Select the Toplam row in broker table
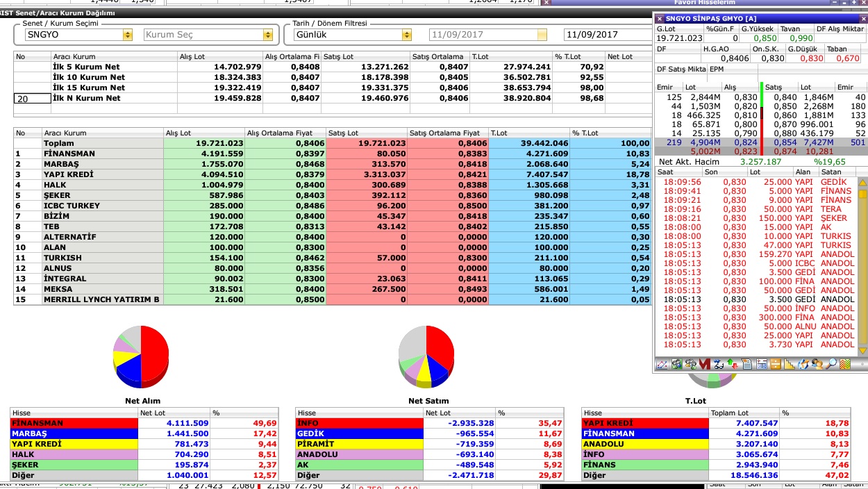The height and width of the screenshot is (489, 868). tap(333, 143)
